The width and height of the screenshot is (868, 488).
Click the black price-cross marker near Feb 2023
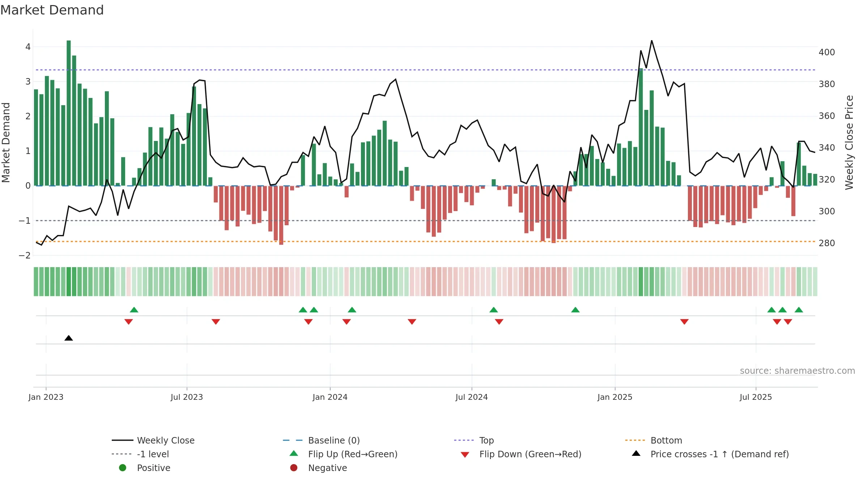pyautogui.click(x=69, y=338)
